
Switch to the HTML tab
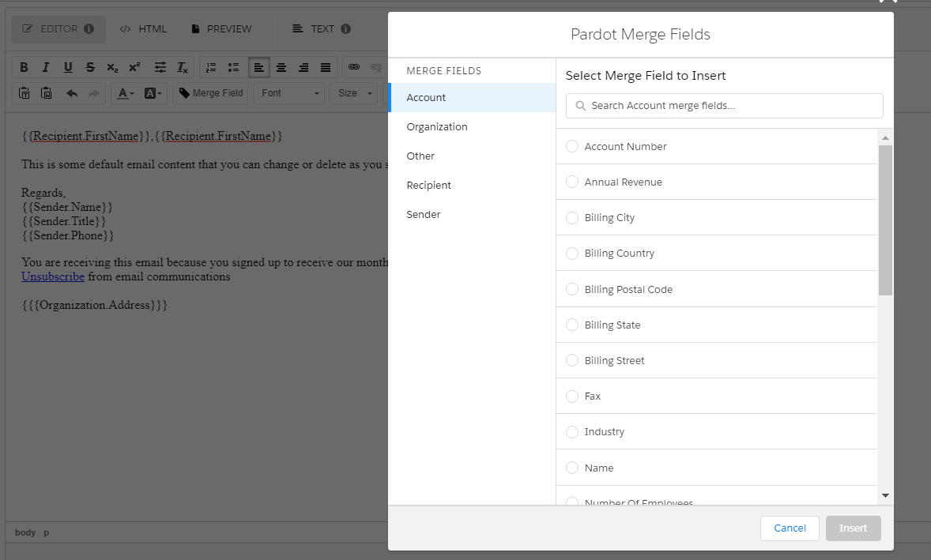tap(143, 29)
